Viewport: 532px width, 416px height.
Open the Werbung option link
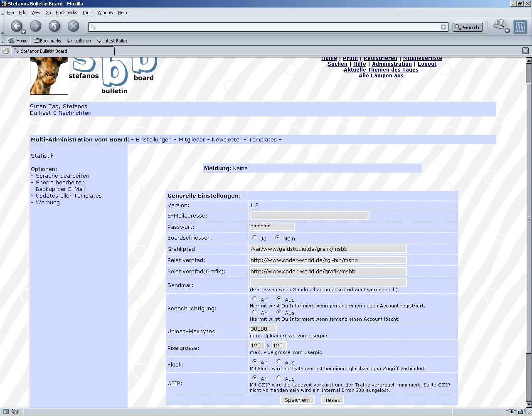pos(48,203)
